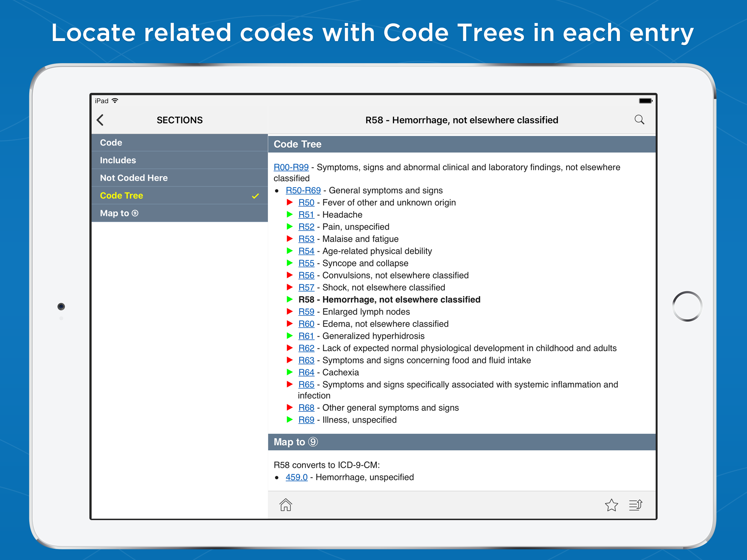The height and width of the screenshot is (560, 747).
Task: Open the R50-R69 range link
Action: coord(303,191)
